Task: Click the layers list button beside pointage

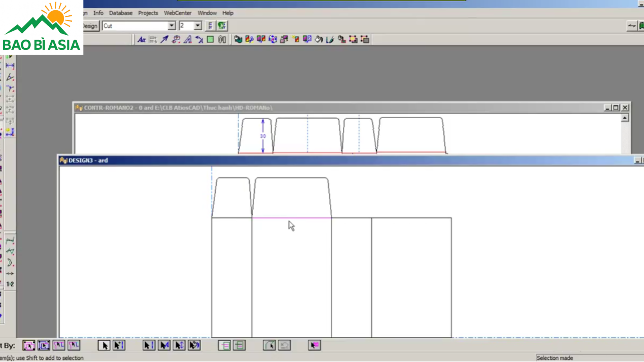Action: click(210, 26)
